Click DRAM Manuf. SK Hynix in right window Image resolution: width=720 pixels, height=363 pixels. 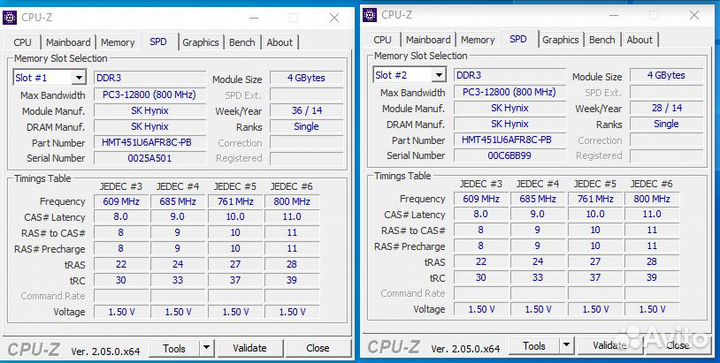[510, 123]
